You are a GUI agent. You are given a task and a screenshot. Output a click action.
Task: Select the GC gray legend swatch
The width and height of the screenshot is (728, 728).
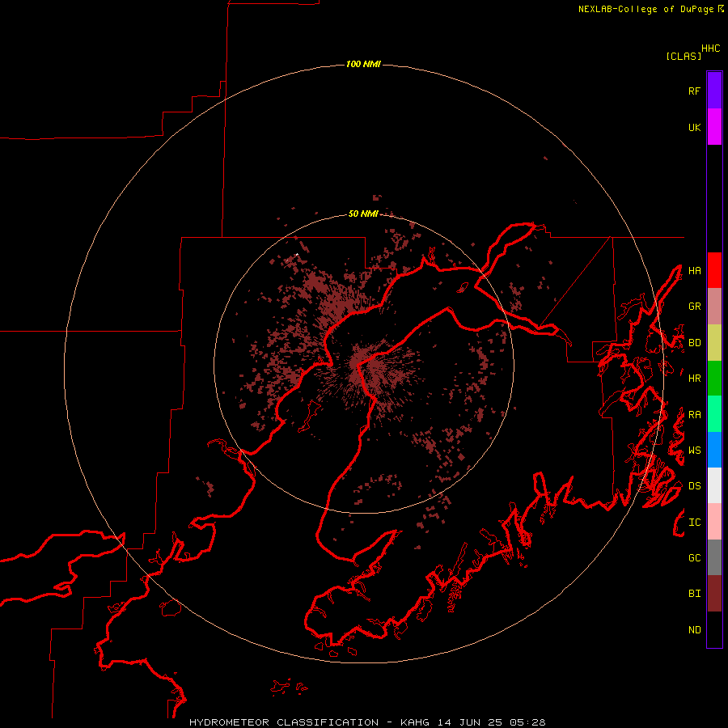(x=714, y=557)
